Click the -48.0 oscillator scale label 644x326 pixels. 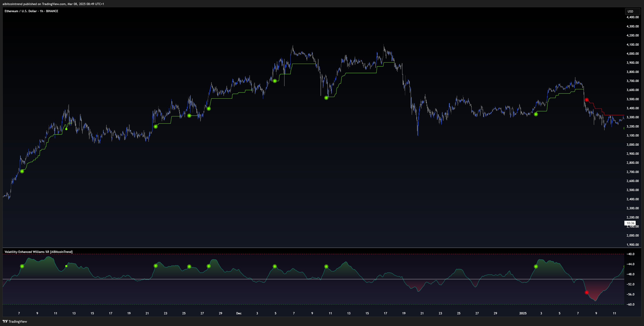click(x=630, y=274)
